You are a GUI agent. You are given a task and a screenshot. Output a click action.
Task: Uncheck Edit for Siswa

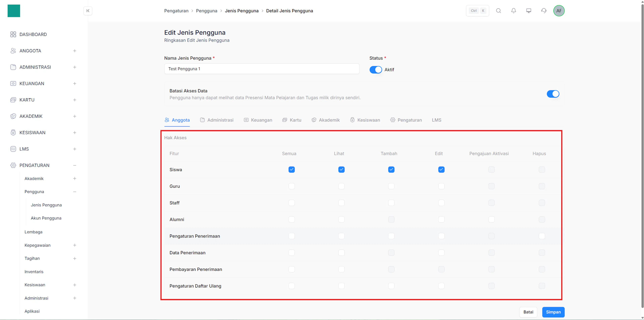pyautogui.click(x=441, y=170)
